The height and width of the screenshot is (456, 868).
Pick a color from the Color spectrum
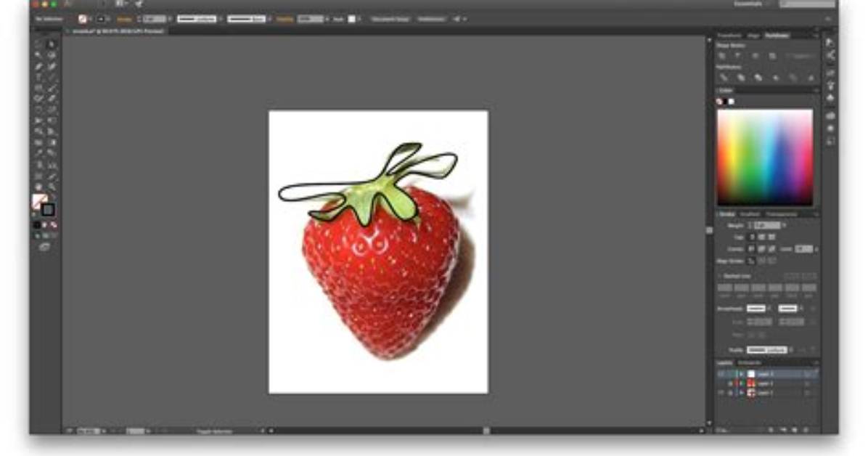pos(765,158)
